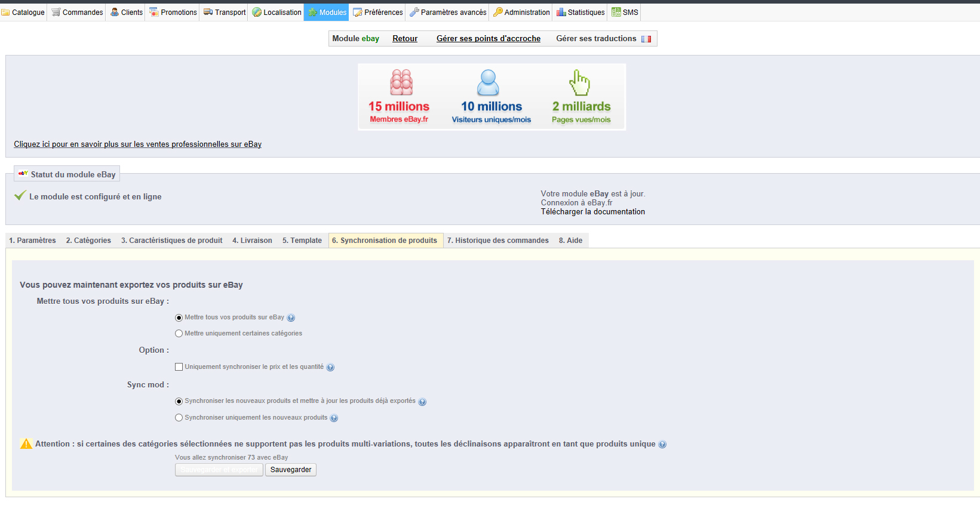Click the Sync mod label
This screenshot has height=505, width=980.
(x=148, y=384)
